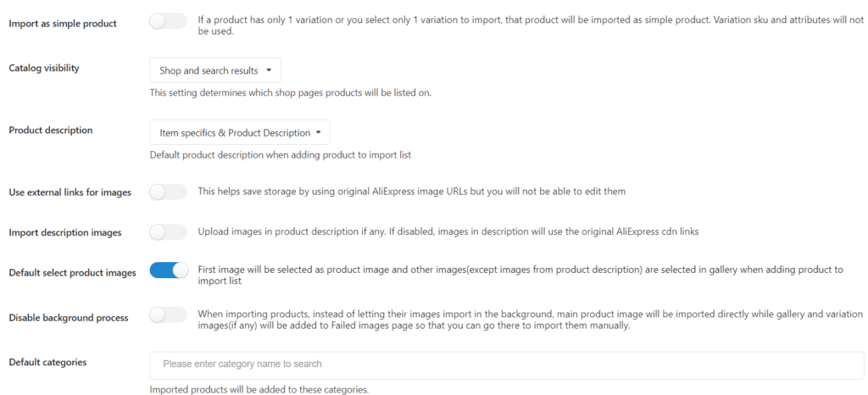The image size is (868, 395).
Task: Turn on Use external links for images
Action: tap(168, 192)
